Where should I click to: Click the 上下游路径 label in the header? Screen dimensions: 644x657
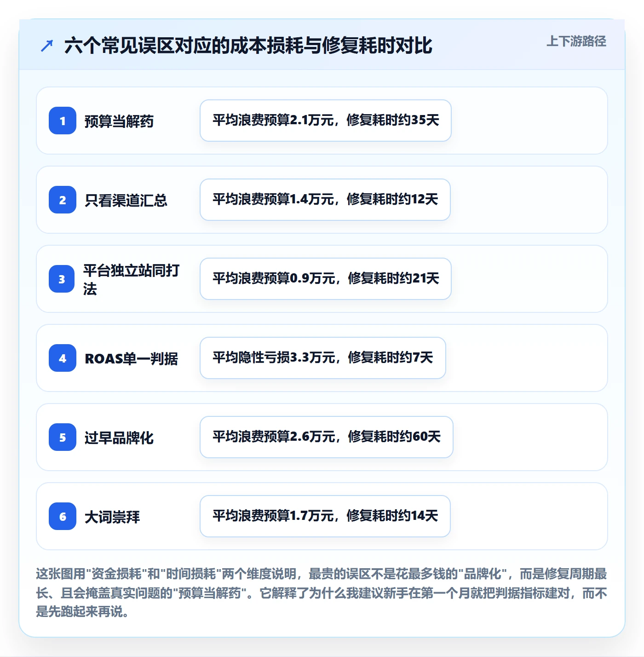pyautogui.click(x=576, y=41)
